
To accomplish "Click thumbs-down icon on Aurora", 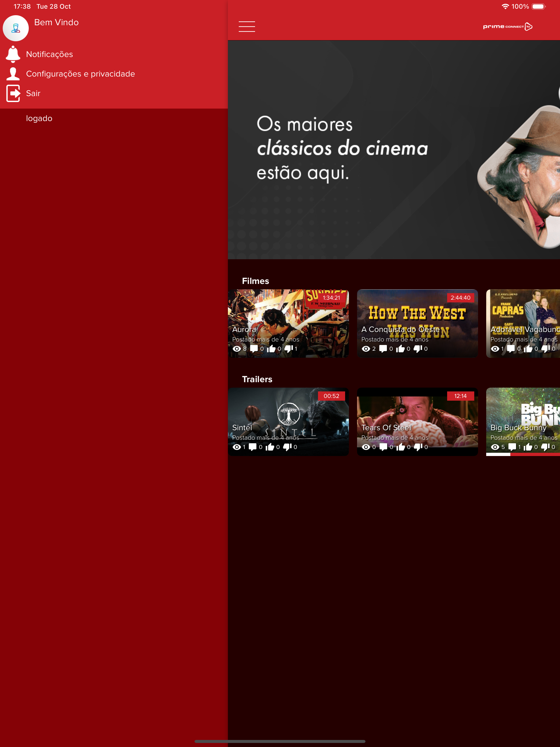I will (289, 349).
